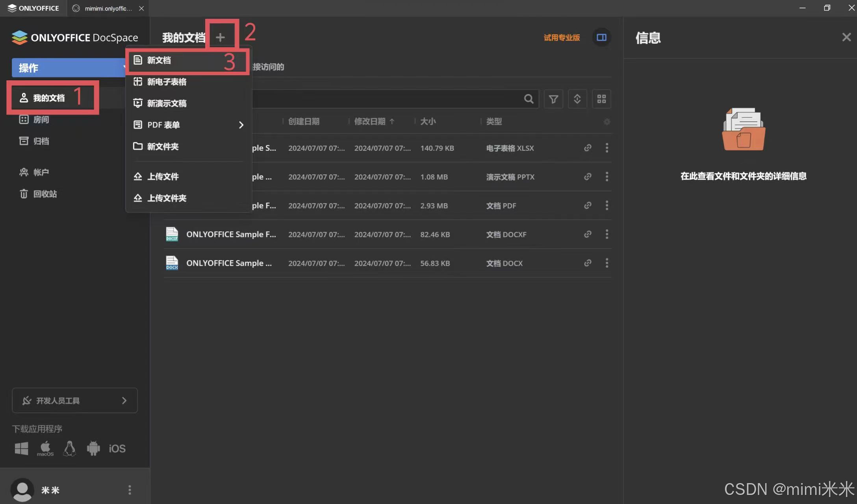Open three-dot menu for PPTX row
The height and width of the screenshot is (504, 857).
(607, 176)
